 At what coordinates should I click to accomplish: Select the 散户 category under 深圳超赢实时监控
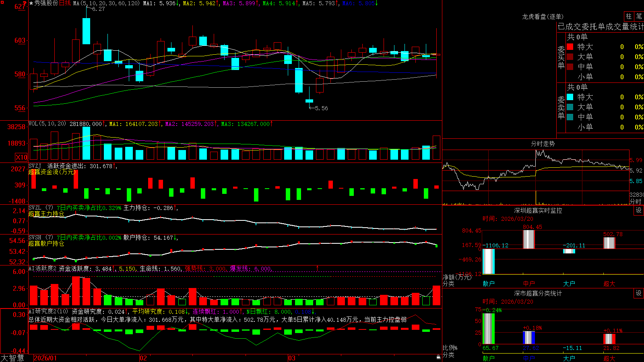[x=489, y=284]
